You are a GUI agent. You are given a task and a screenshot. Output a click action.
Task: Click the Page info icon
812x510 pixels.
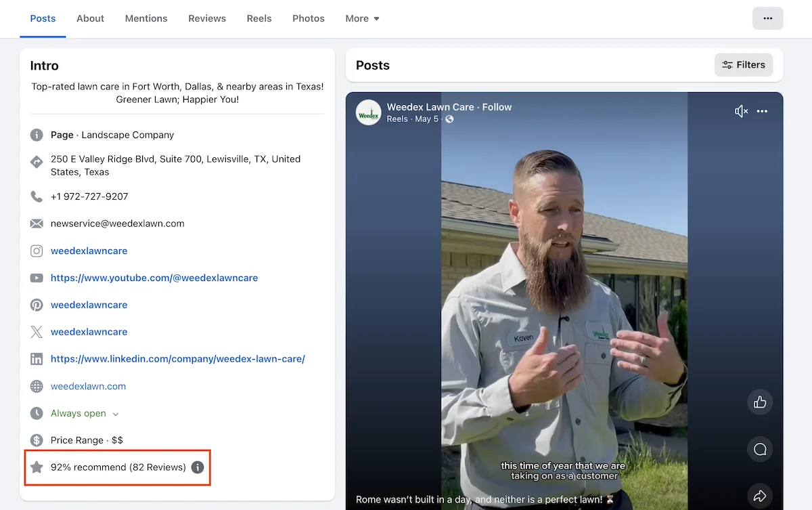[x=37, y=135]
